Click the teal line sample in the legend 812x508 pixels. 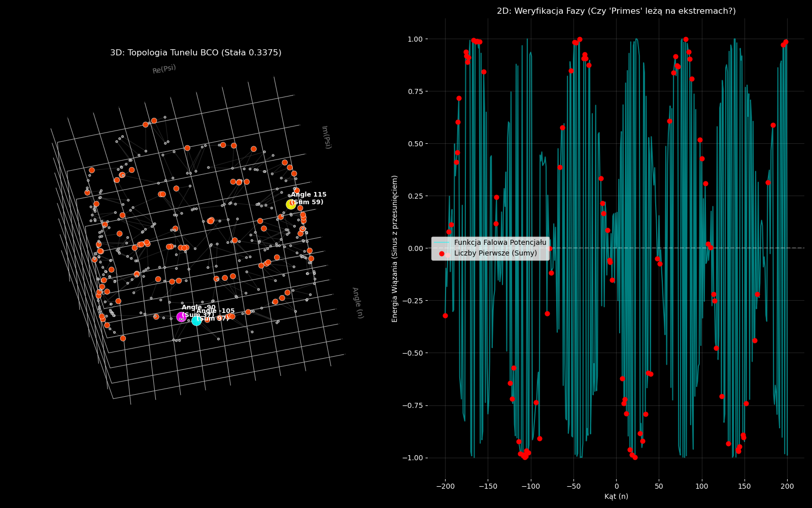click(442, 243)
